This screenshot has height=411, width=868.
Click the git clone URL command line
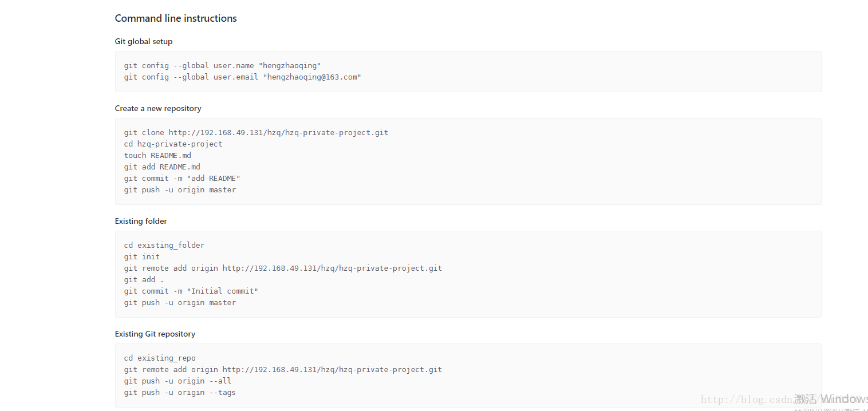256,133
